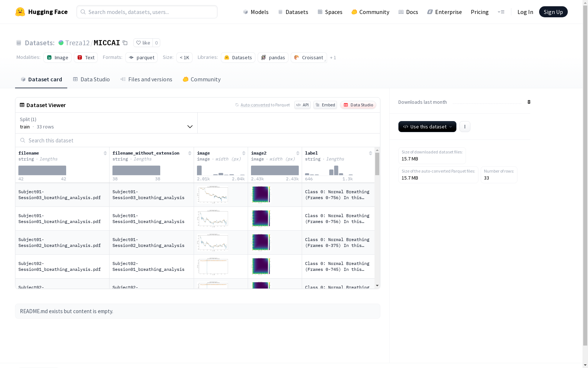This screenshot has width=588, height=368.
Task: Click the heart like button
Action: [143, 43]
